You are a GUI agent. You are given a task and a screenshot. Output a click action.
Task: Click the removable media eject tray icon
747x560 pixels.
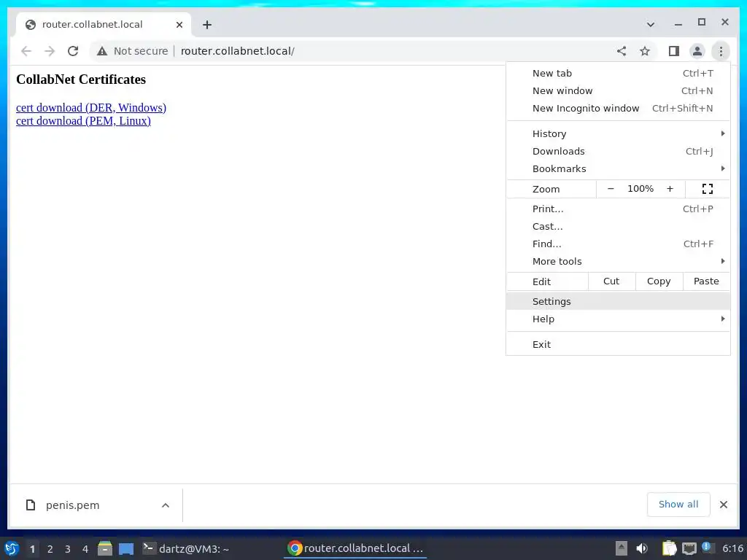[622, 548]
